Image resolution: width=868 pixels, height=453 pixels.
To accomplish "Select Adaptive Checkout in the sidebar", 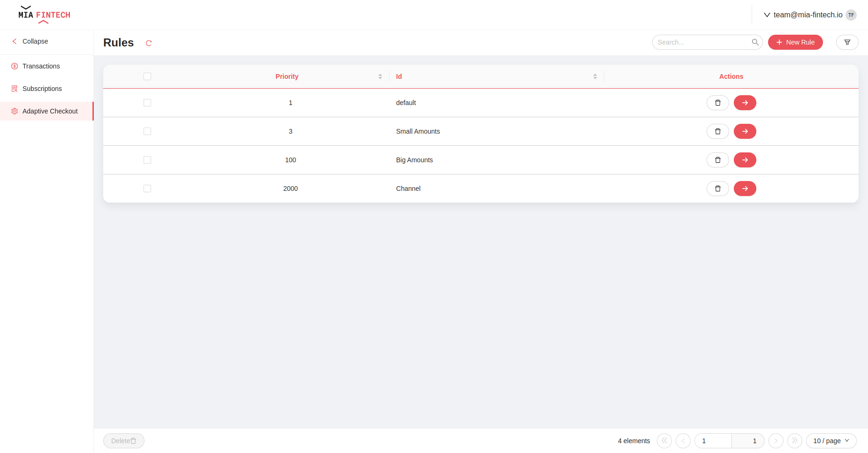I will click(50, 111).
